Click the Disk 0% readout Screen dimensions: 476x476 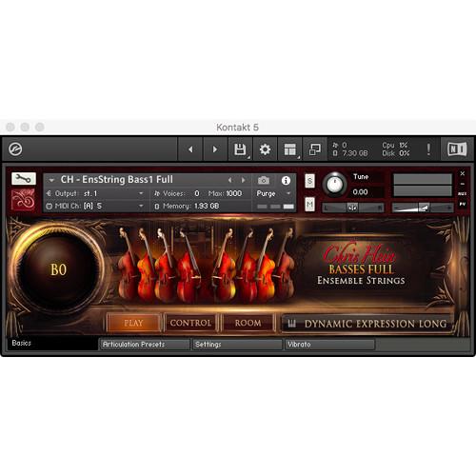[396, 153]
